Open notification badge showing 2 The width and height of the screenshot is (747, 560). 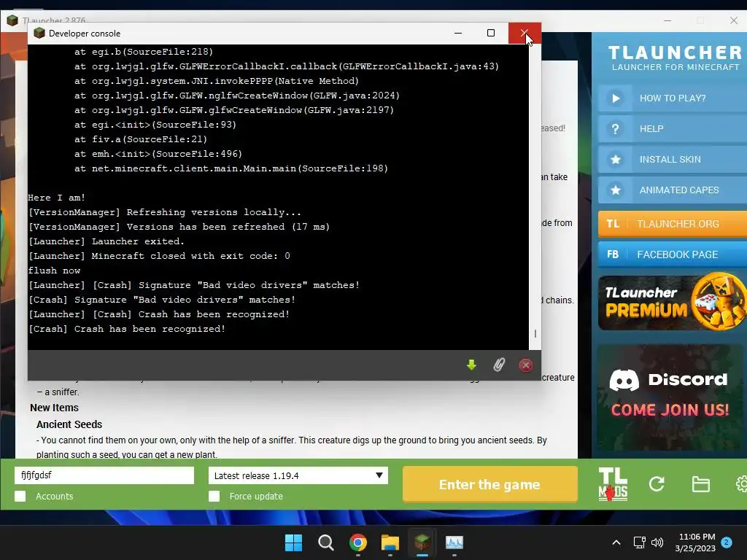(x=727, y=542)
